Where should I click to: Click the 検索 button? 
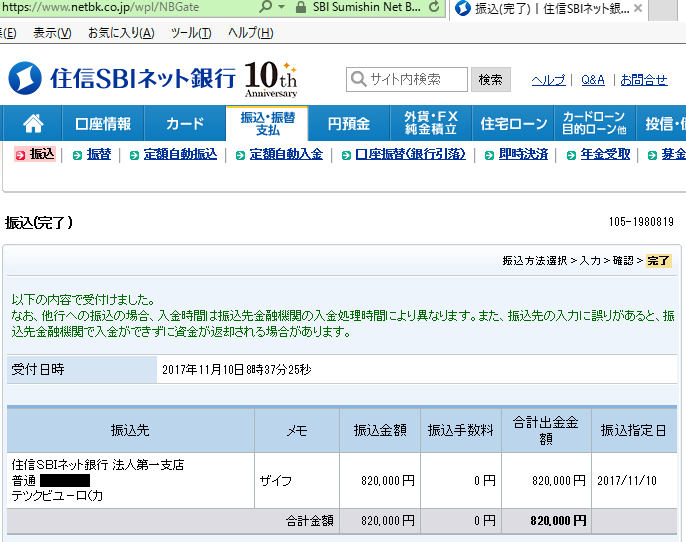point(490,79)
